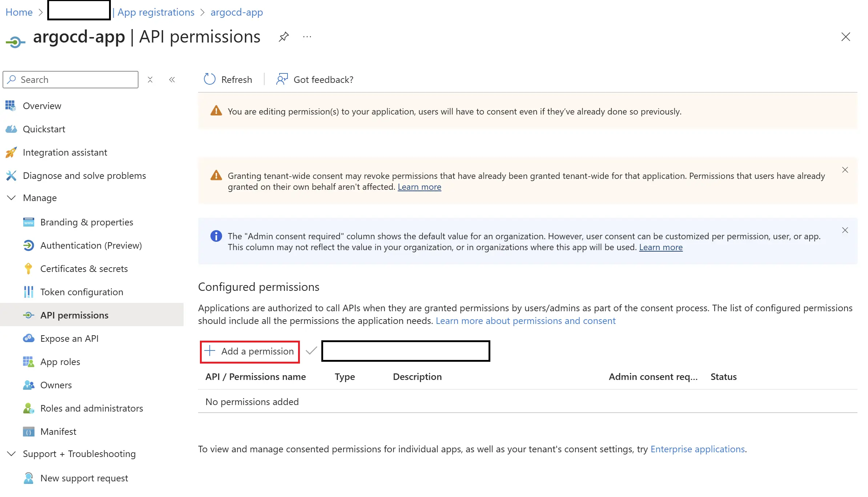Open Roles and administrators page
This screenshot has width=868, height=497.
pyautogui.click(x=92, y=408)
